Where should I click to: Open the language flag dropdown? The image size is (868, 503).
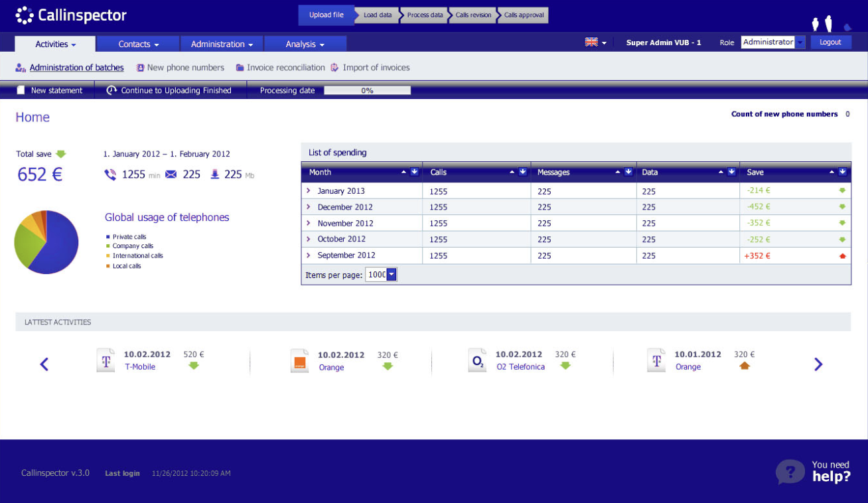pos(595,41)
